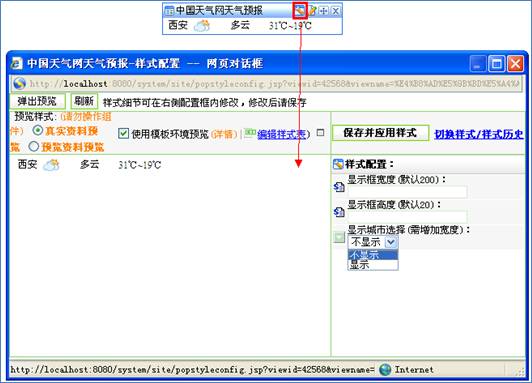Click the move icon in the weather widget header
Viewport: 532px width, 383px height.
(x=324, y=11)
